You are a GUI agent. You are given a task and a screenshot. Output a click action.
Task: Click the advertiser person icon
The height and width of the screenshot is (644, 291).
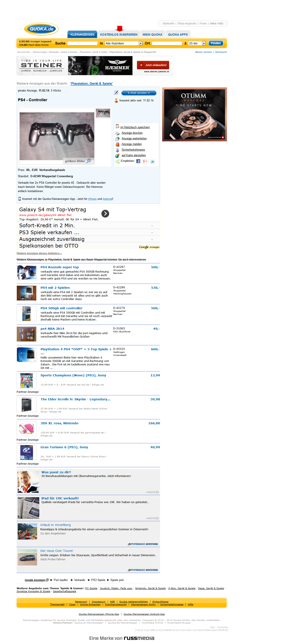coord(116,101)
